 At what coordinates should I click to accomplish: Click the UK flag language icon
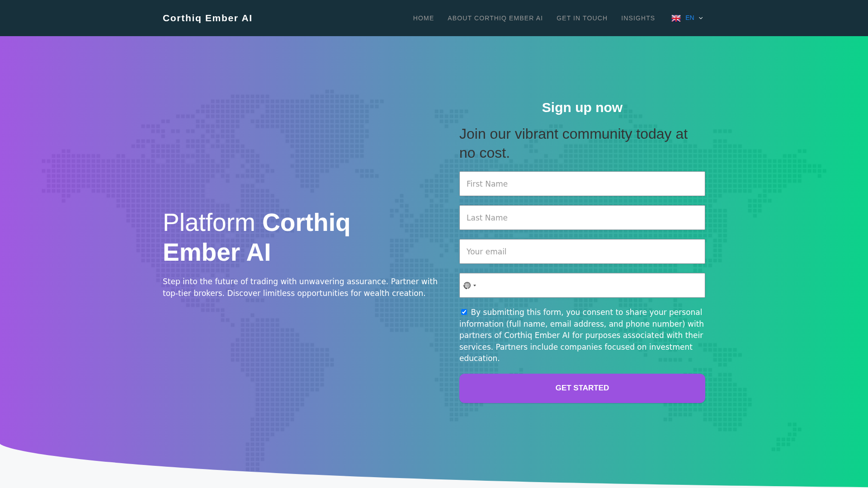tap(676, 18)
